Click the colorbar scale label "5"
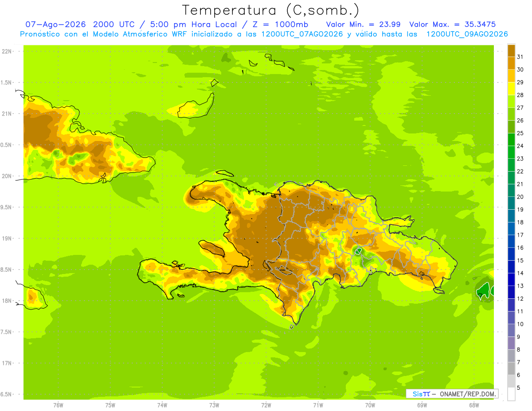The image size is (532, 411). pyautogui.click(x=519, y=388)
